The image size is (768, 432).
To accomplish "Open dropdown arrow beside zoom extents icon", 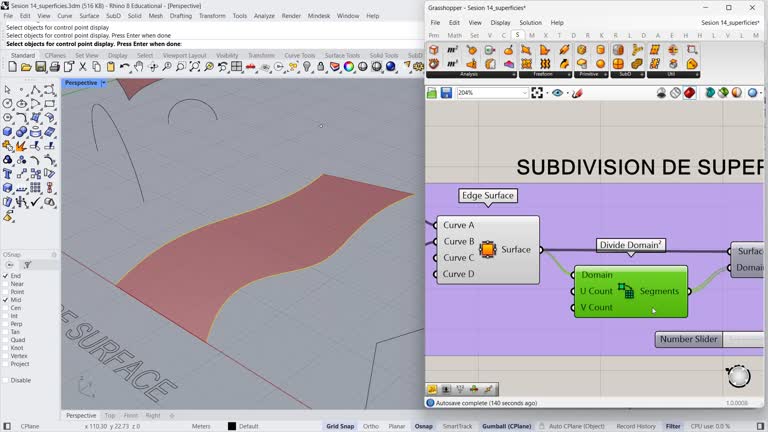I will pyautogui.click(x=547, y=93).
